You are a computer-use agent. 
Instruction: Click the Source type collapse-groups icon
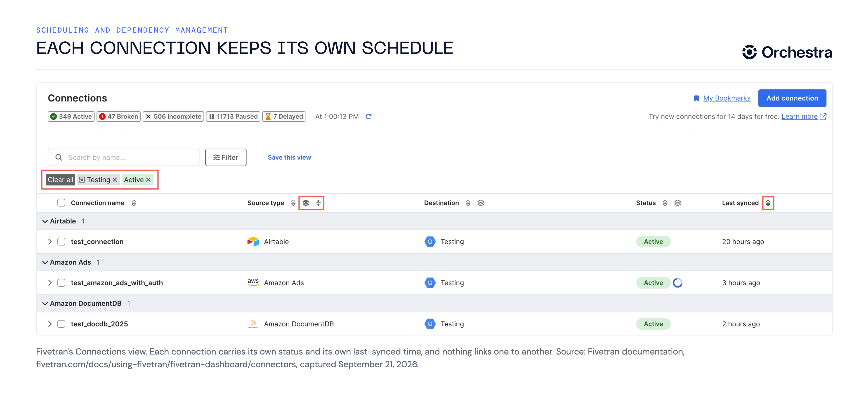[x=318, y=203]
